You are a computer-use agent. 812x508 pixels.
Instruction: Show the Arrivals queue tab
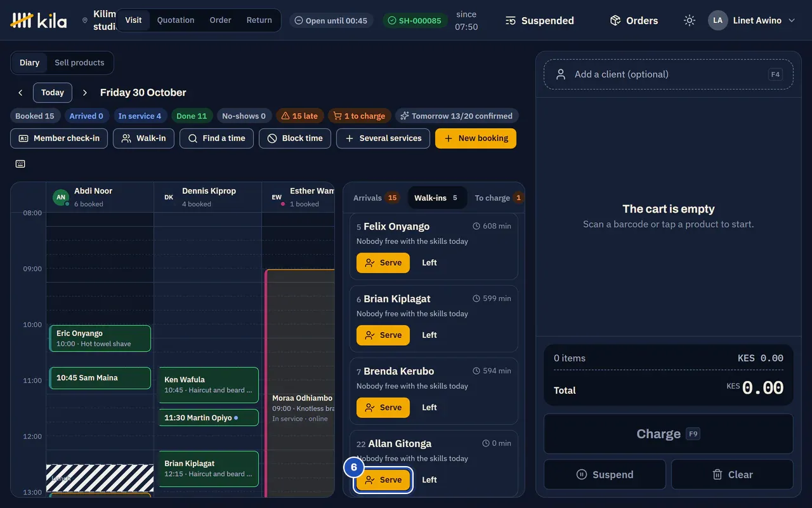pyautogui.click(x=376, y=197)
